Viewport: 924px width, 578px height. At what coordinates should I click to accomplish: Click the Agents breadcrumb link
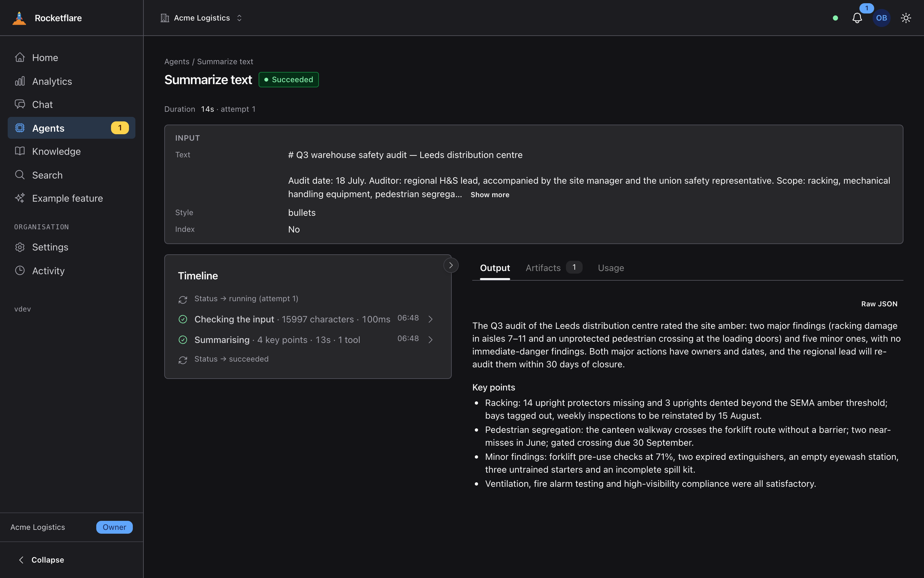pyautogui.click(x=177, y=62)
